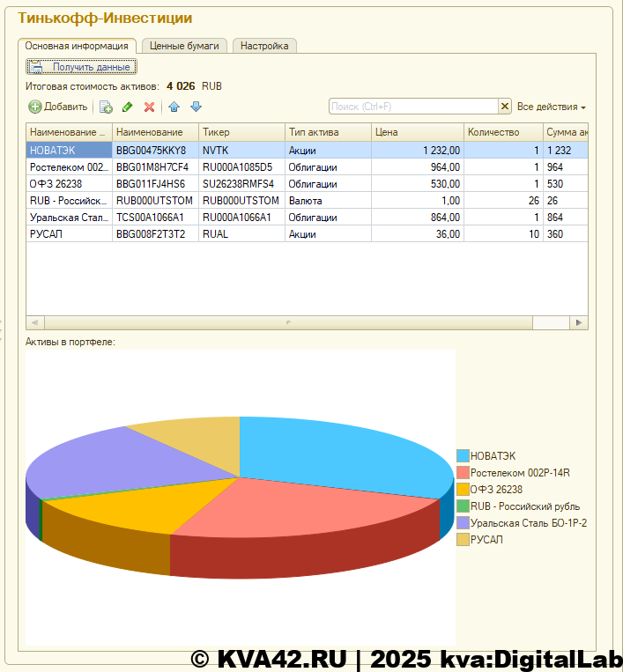
Task: Click ticker cell SU26238RMFS4
Action: point(241,184)
